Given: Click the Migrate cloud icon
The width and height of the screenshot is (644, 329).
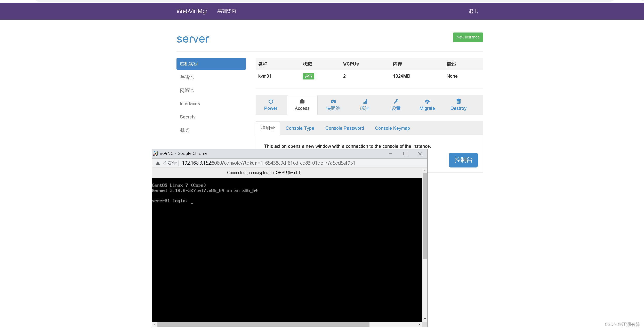Looking at the screenshot, I should pos(427,102).
